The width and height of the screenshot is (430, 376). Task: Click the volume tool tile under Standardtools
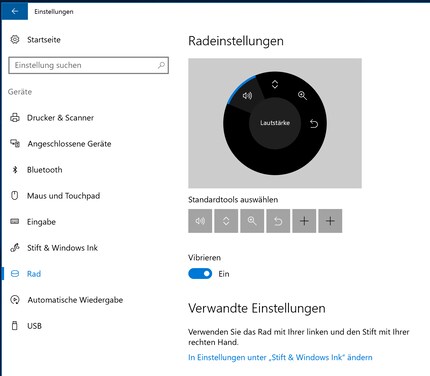click(x=200, y=221)
